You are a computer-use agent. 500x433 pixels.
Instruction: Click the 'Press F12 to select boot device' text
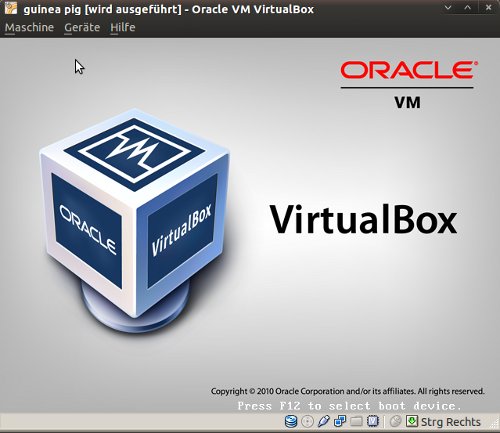(x=349, y=406)
